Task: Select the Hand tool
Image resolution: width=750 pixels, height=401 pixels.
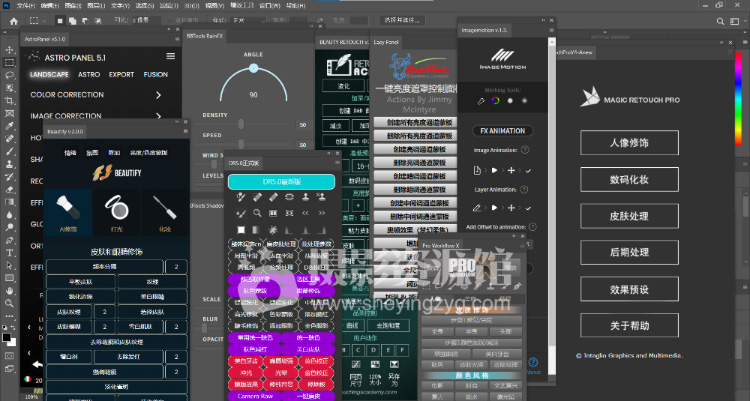Action: [9, 290]
